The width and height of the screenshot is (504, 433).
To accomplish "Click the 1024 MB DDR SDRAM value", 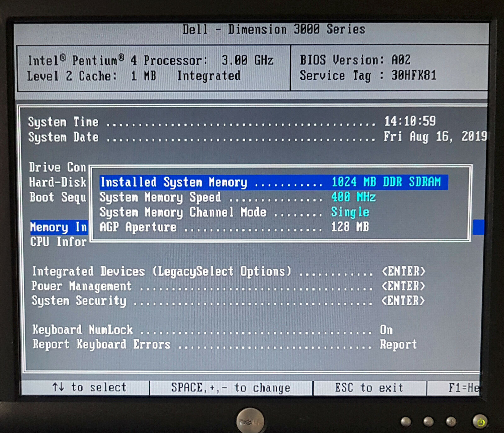I will pos(386,182).
